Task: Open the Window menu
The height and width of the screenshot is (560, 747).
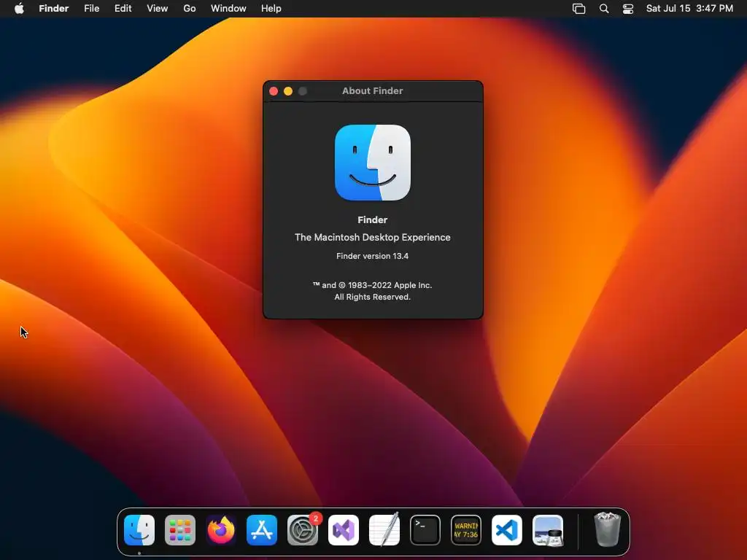Action: (228, 9)
